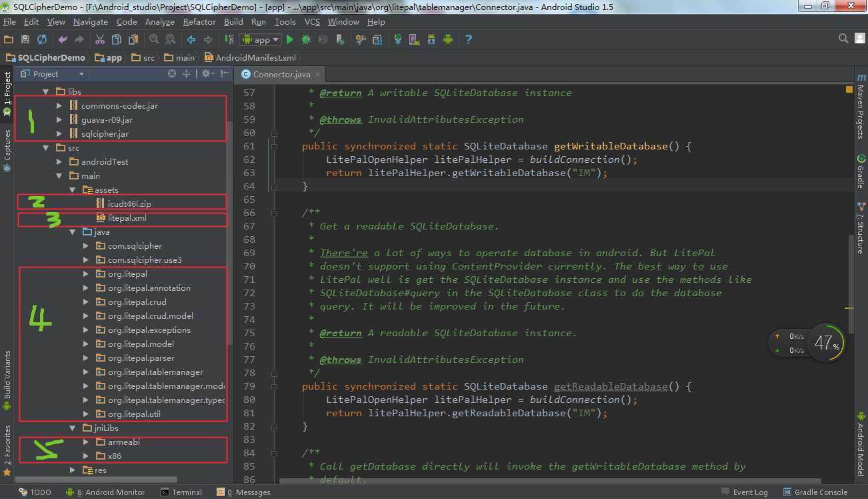
Task: Open the Gradle Console button
Action: 815,492
